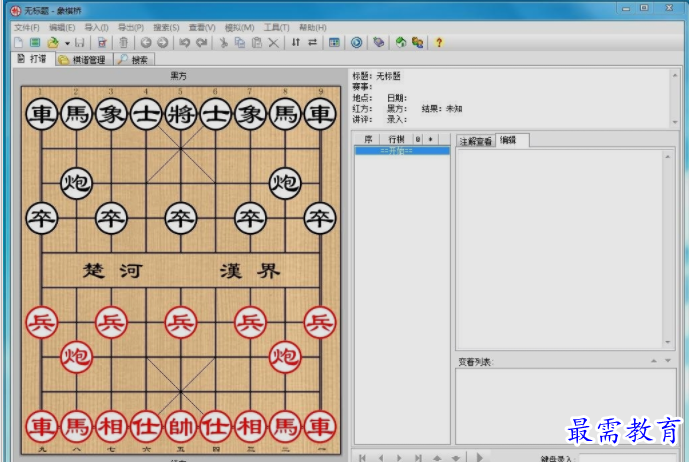The width and height of the screenshot is (689, 462).
Task: Click the large play triangle in bottom controls
Action: click(x=479, y=457)
